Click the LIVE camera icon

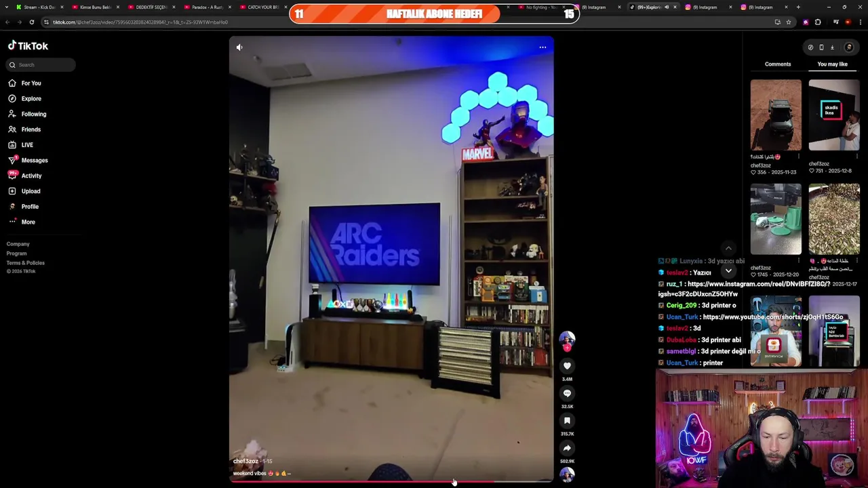(12, 145)
